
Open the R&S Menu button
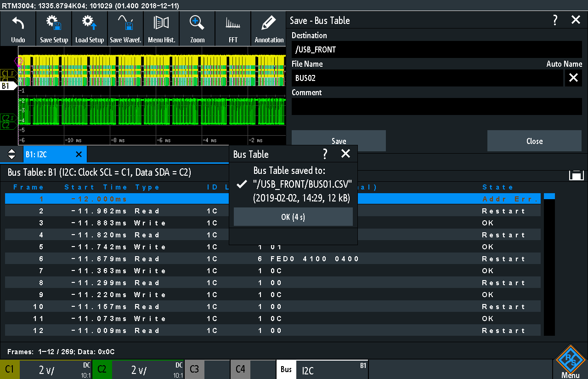[x=570, y=362]
